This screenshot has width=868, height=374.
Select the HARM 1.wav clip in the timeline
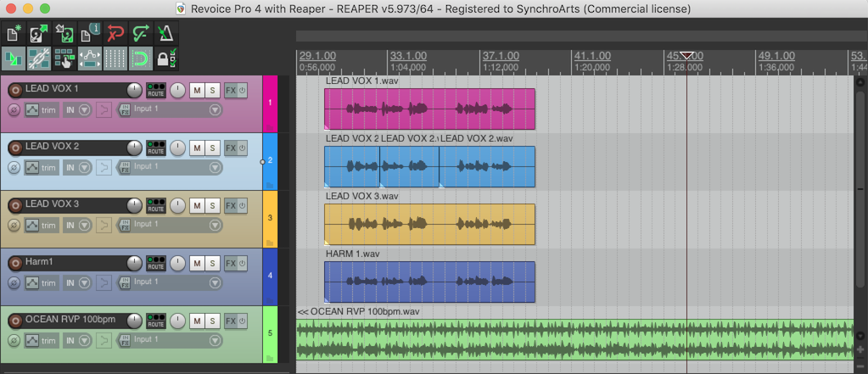click(x=429, y=282)
